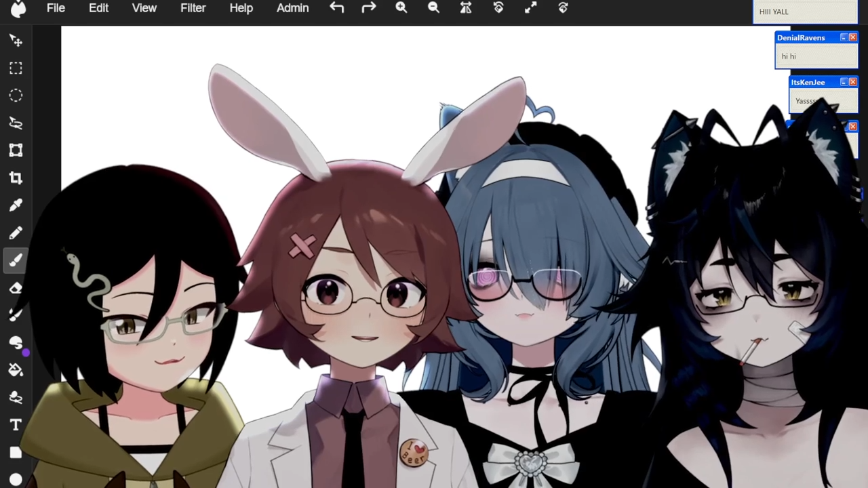Select the Text tool
The image size is (868, 488).
click(x=16, y=425)
